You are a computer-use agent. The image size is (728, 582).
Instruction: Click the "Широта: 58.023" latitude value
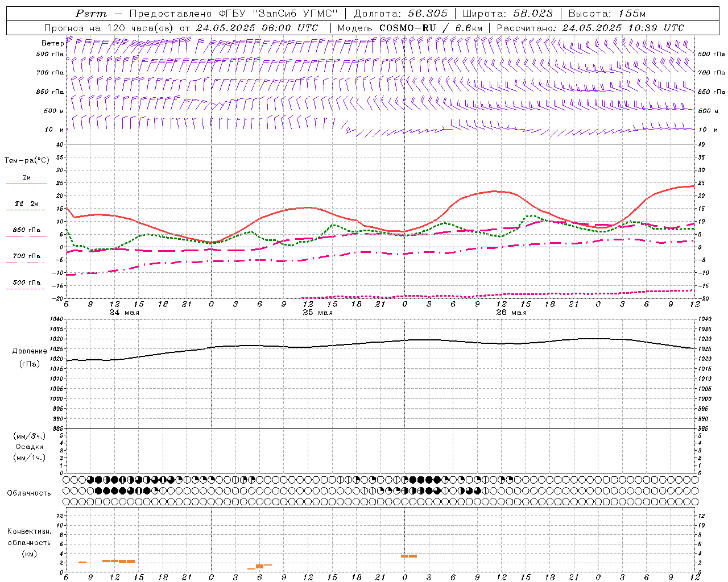507,14
